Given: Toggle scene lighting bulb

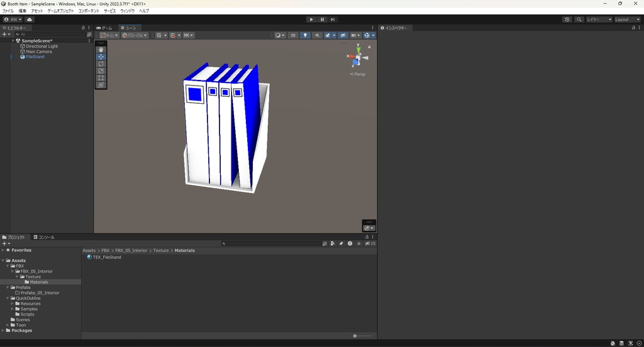Looking at the screenshot, I should [x=305, y=35].
